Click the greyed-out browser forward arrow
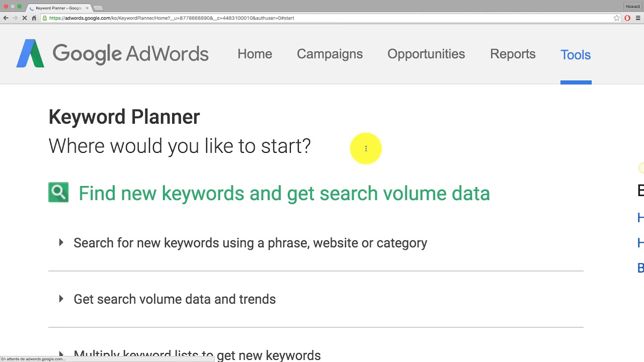Viewport: 644px width, 362px height. (15, 18)
